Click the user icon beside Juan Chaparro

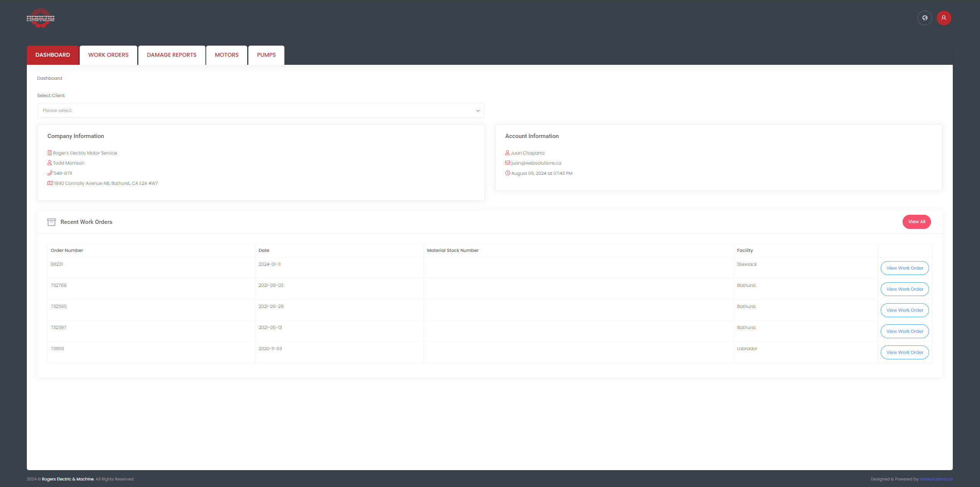pyautogui.click(x=507, y=153)
